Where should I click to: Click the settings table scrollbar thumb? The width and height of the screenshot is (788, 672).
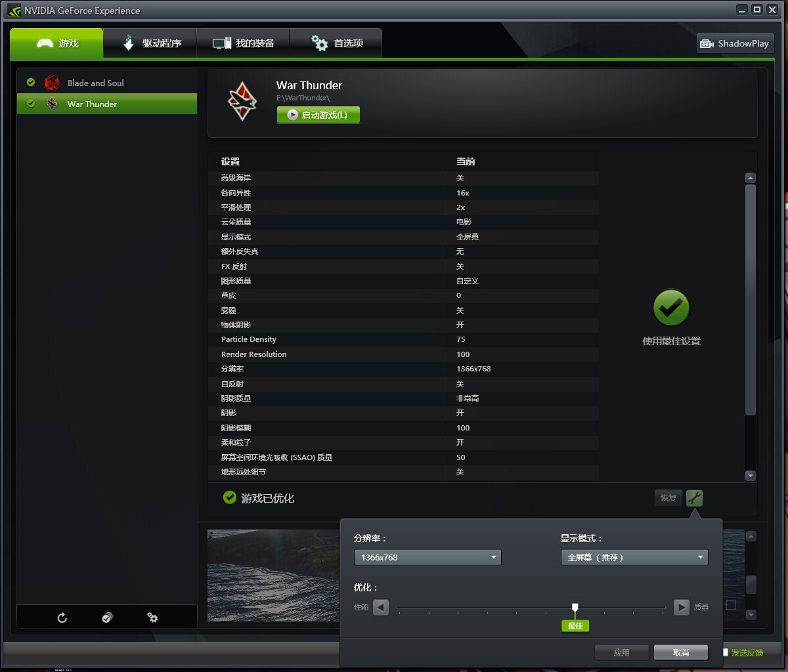pyautogui.click(x=751, y=300)
